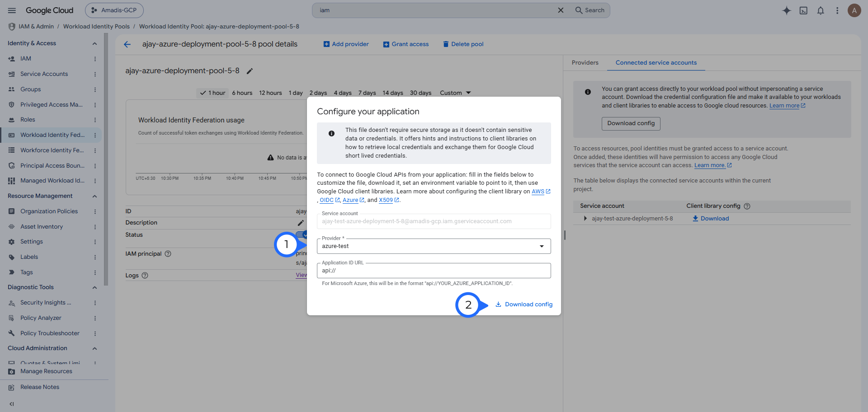Image resolution: width=868 pixels, height=412 pixels.
Task: Toggle the pool Status switch
Action: pos(302,234)
